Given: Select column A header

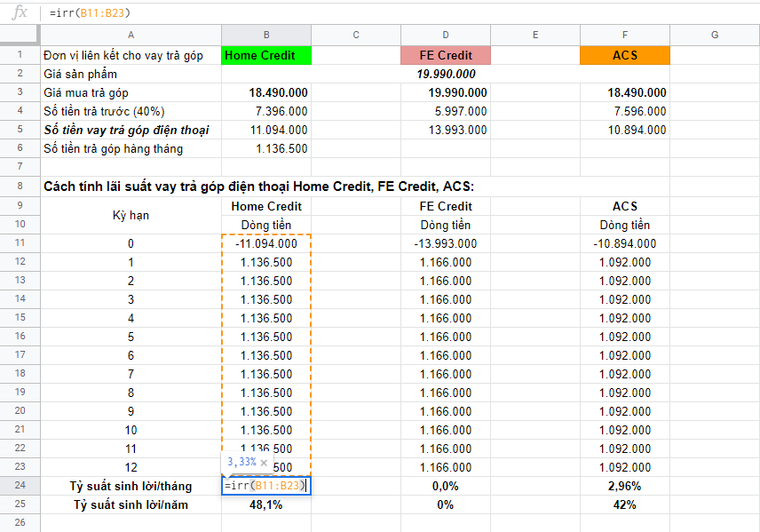Looking at the screenshot, I should [x=131, y=35].
